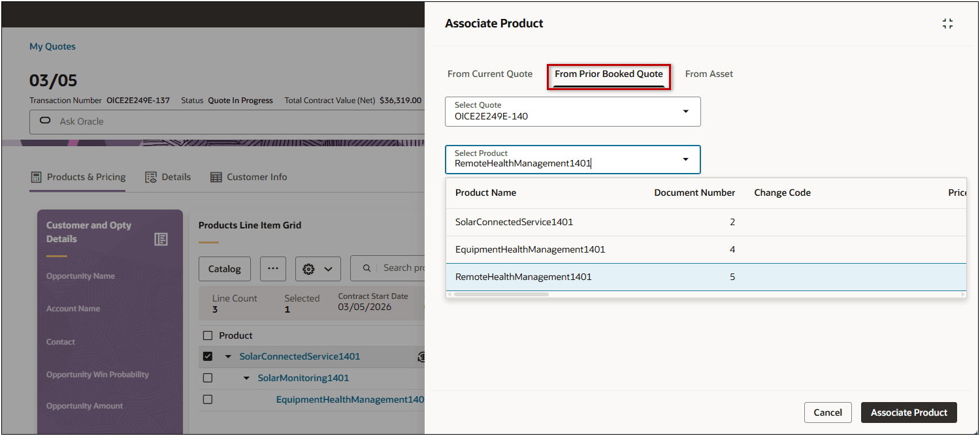Click the magnifier search icon in product search
This screenshot has width=980, height=436.
pos(367,268)
